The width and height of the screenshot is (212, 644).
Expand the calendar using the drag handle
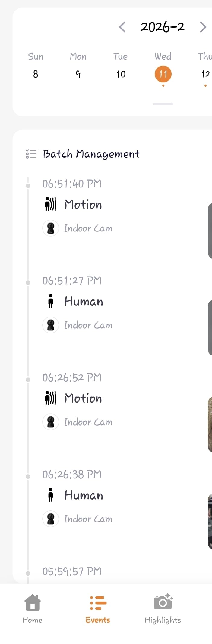(163, 104)
